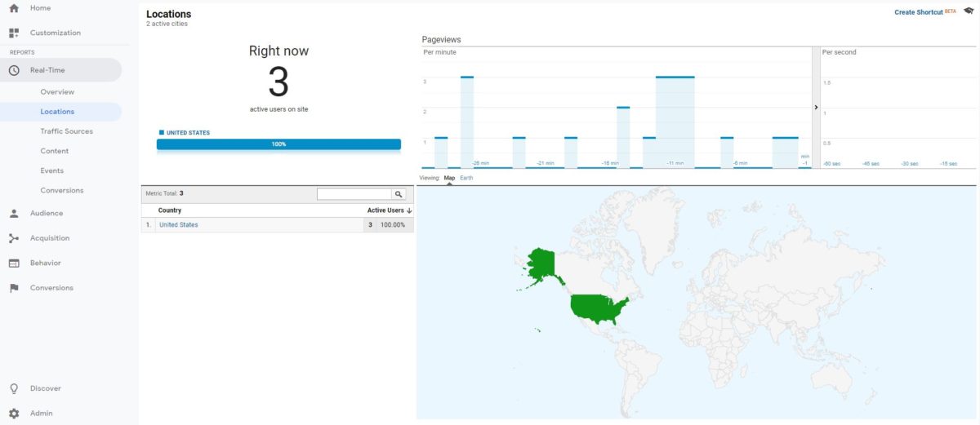Click the search magnifier icon
The height and width of the screenshot is (425, 980).
[x=399, y=194]
